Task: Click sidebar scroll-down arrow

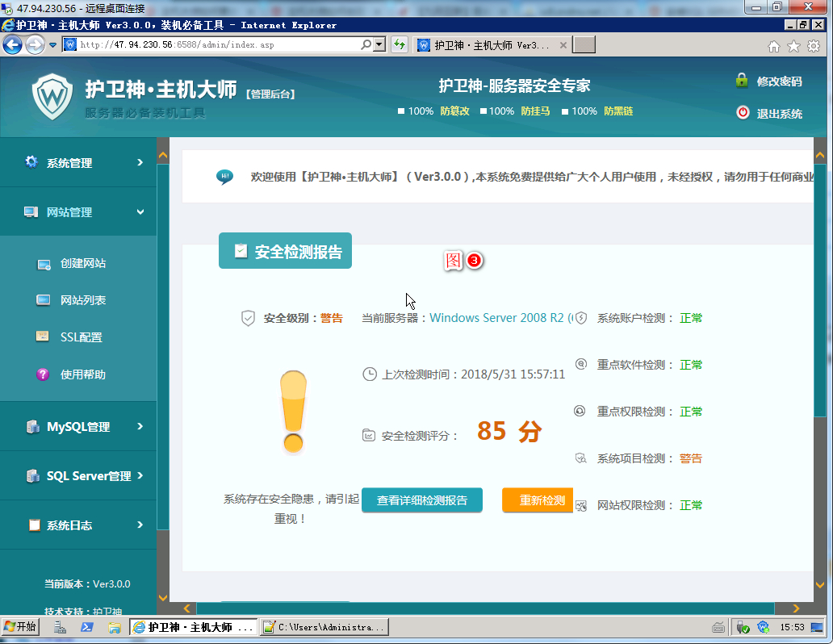Action: [163, 598]
